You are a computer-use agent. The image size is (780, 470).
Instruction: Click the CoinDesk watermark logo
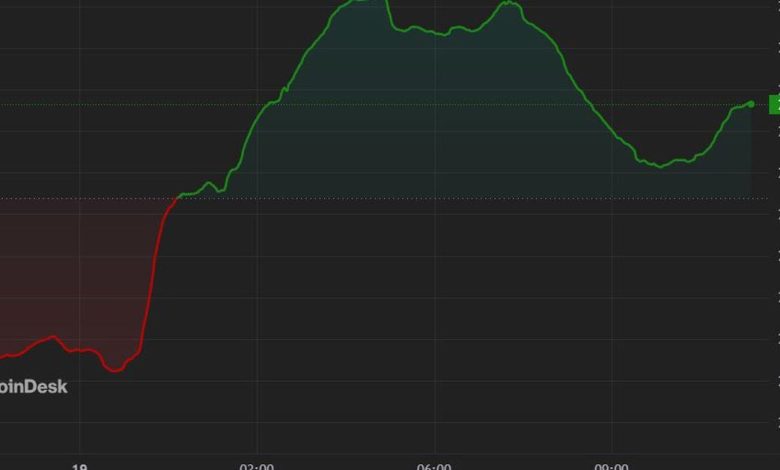pos(33,386)
